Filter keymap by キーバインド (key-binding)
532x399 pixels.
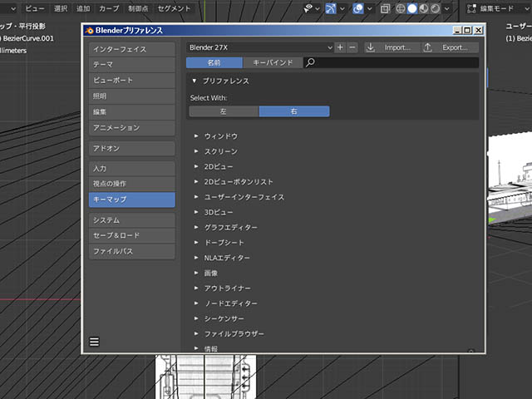[273, 62]
